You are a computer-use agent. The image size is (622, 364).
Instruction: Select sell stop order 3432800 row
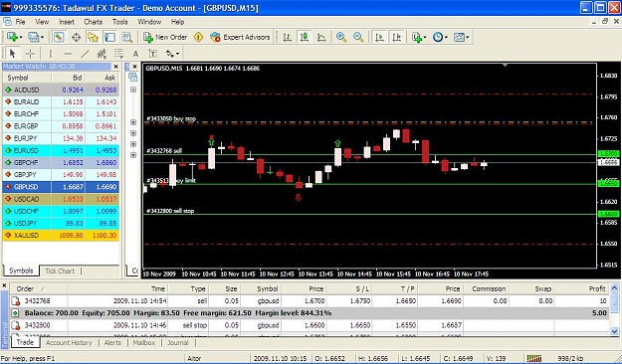pos(311,325)
